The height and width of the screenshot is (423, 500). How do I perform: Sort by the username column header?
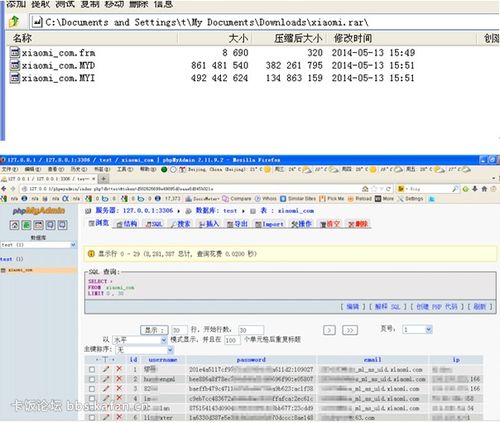click(163, 360)
